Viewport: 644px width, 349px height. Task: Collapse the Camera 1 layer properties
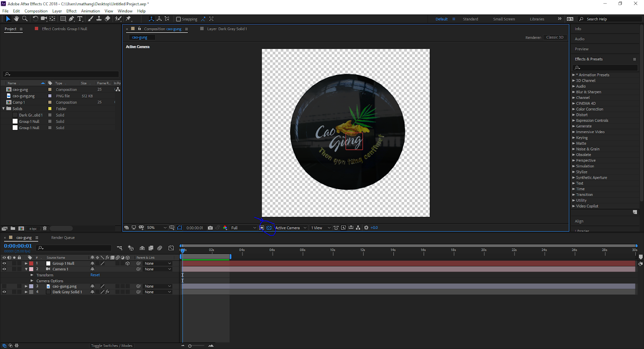[26, 269]
